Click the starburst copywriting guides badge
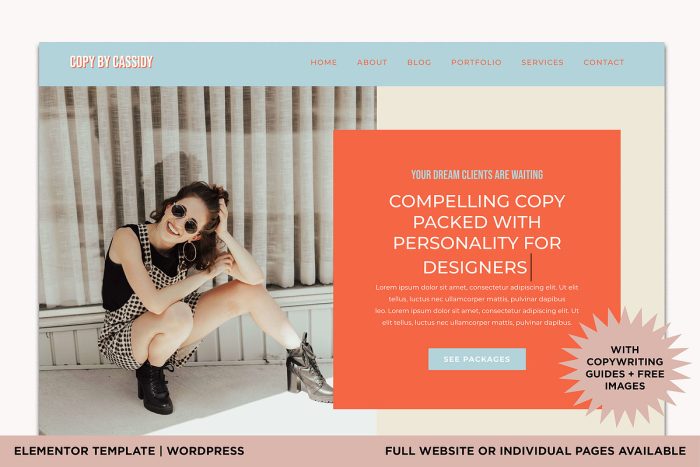Viewport: 700px width, 467px height. (x=625, y=367)
